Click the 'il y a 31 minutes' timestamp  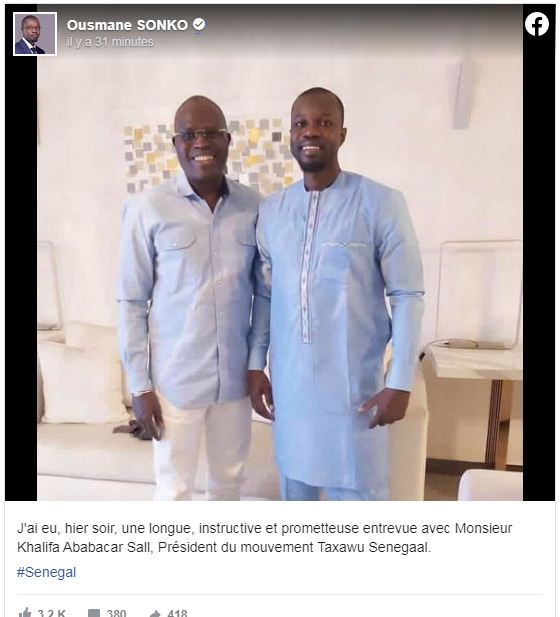pos(110,42)
